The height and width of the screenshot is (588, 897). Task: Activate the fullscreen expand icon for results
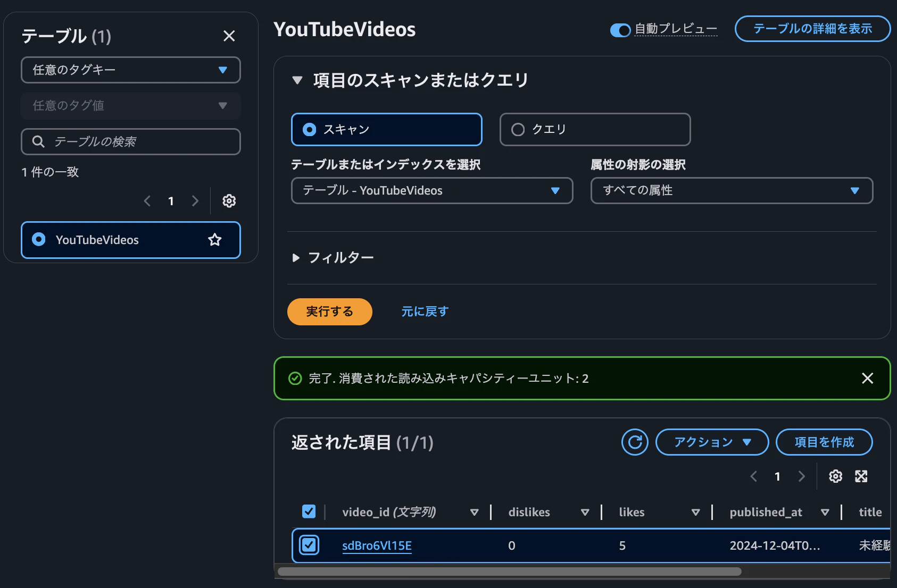pyautogui.click(x=862, y=476)
